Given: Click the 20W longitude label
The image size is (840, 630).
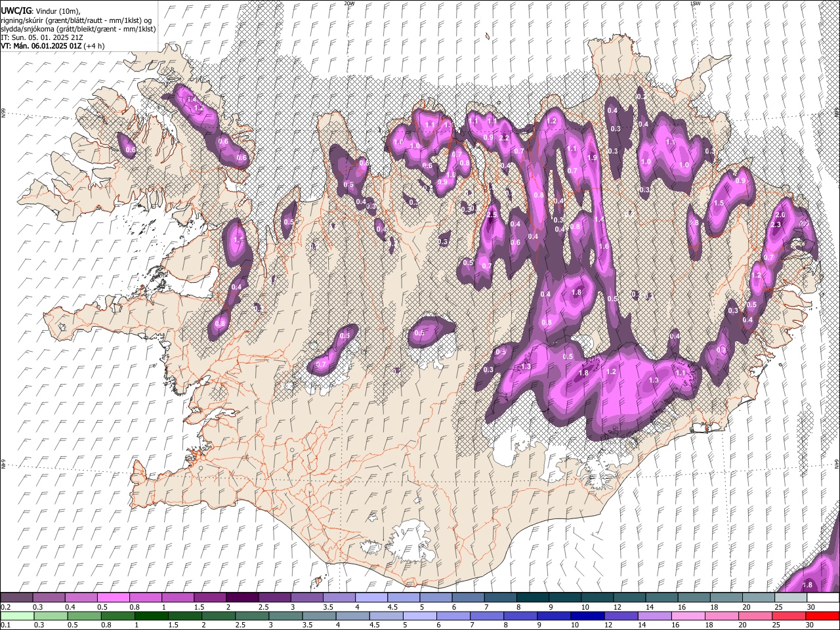Looking at the screenshot, I should pos(349,3).
